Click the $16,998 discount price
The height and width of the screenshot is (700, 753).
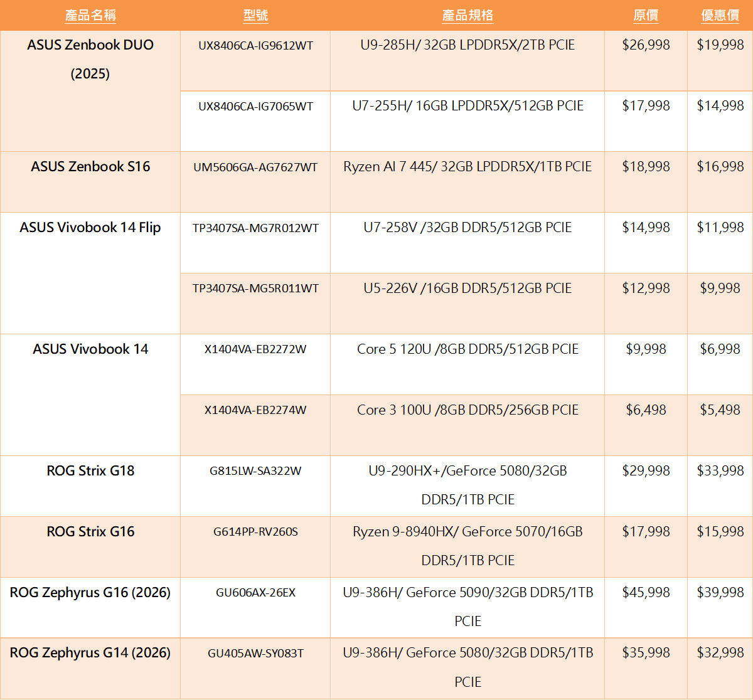[720, 167]
